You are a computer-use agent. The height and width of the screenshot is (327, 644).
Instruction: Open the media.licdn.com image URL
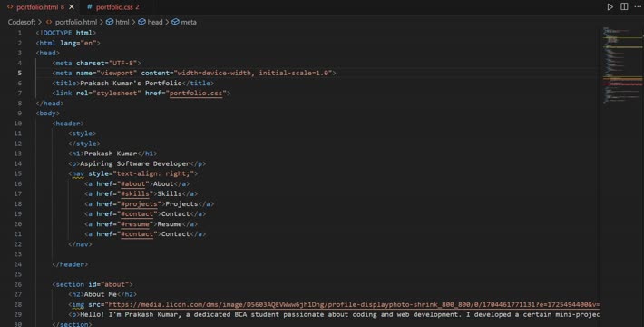[354, 305]
